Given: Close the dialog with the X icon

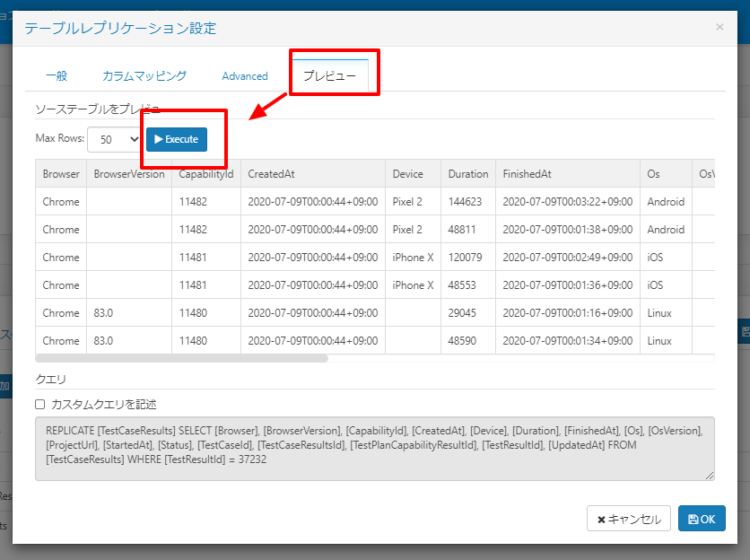Looking at the screenshot, I should tap(719, 27).
